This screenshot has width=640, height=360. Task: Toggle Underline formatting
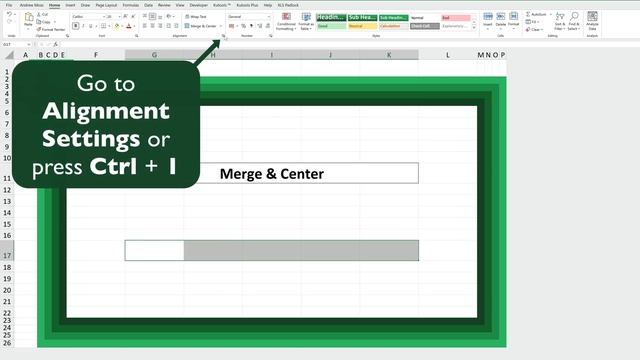point(91,26)
